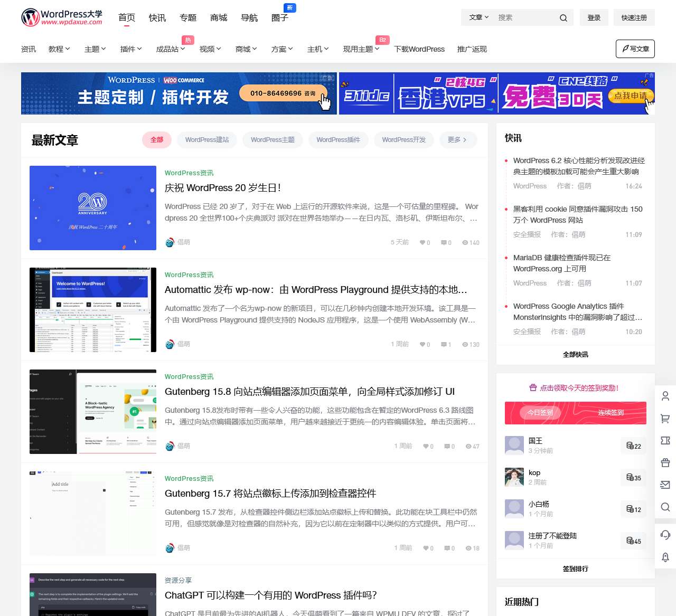
Task: Open the ChatGPT WordPress 插件 article title
Action: pyautogui.click(x=271, y=595)
